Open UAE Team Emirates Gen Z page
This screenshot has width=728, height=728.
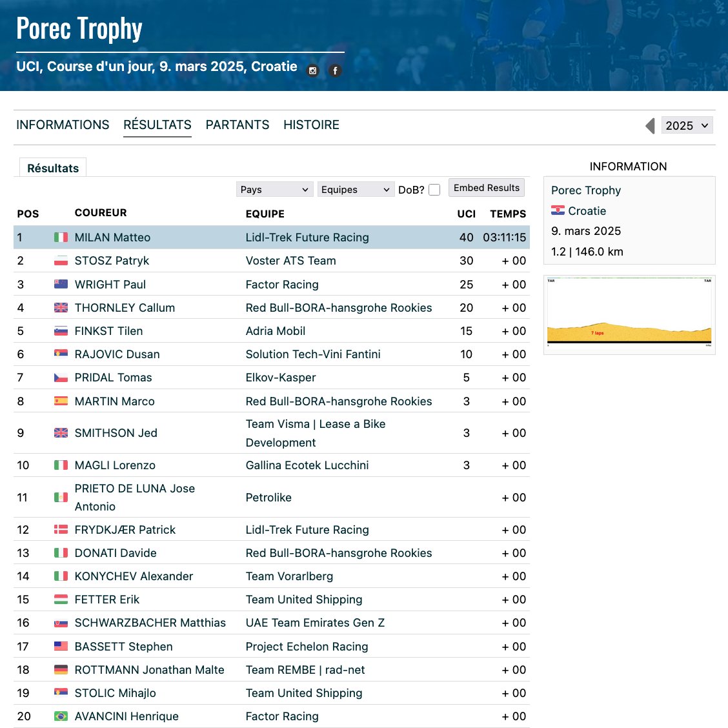(x=315, y=623)
